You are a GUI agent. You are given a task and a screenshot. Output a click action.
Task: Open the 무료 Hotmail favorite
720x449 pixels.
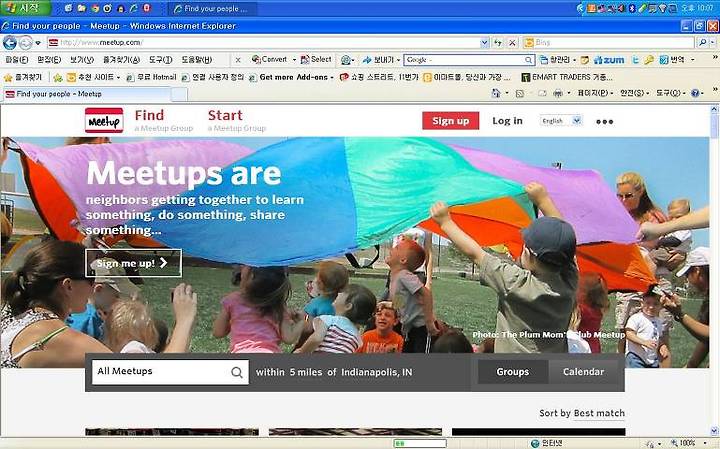(x=152, y=77)
